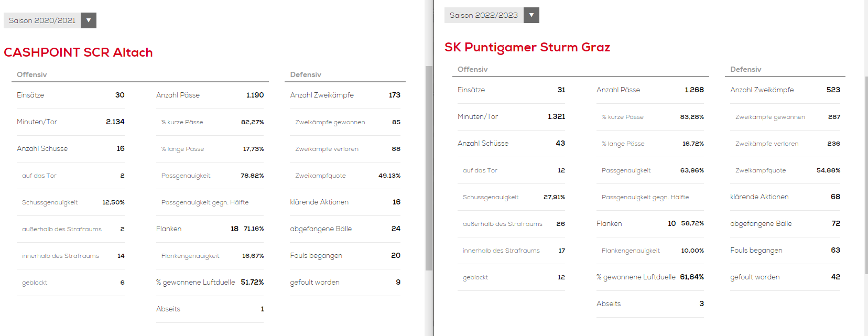The image size is (868, 336).
Task: Click the 'Fouls begangen' value 20
Action: pyautogui.click(x=396, y=255)
